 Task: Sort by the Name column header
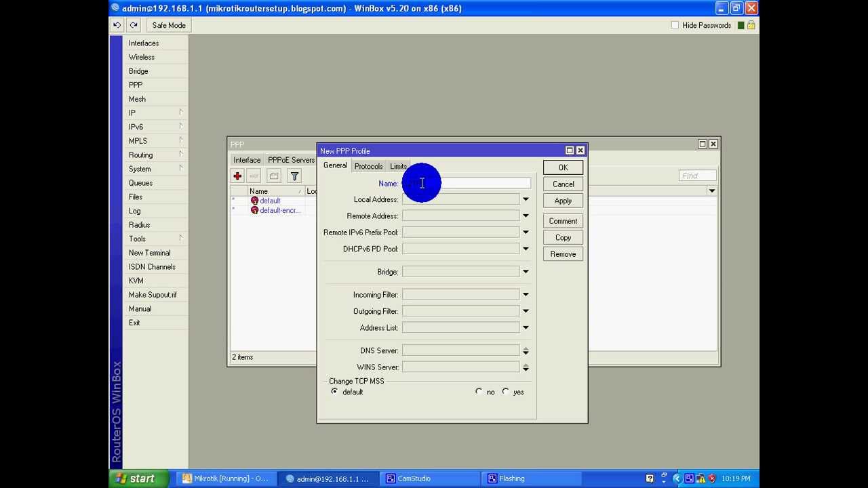click(276, 191)
